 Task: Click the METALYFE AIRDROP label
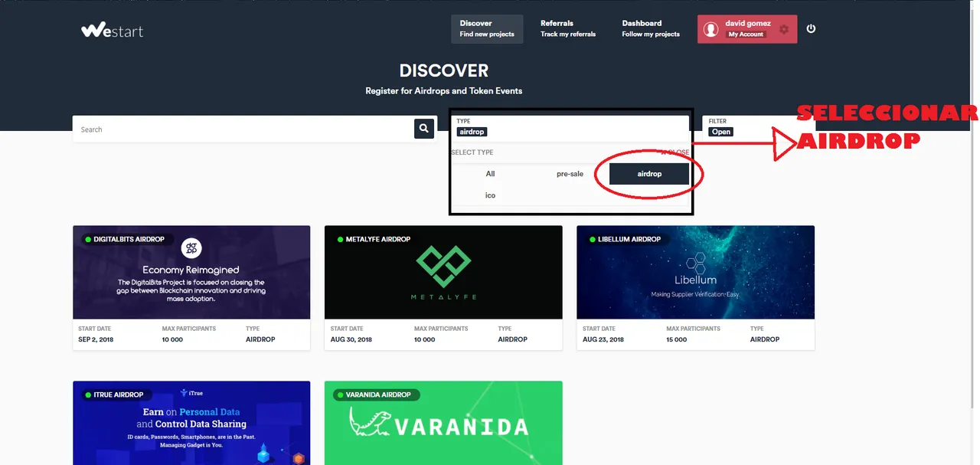click(378, 239)
